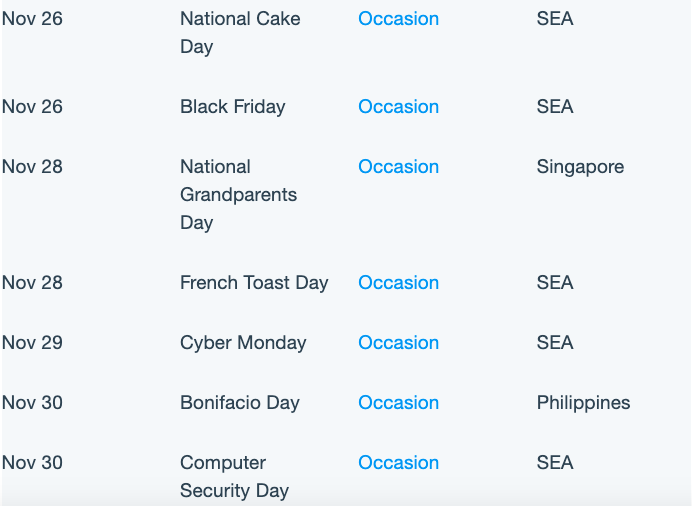Image resolution: width=692 pixels, height=506 pixels.
Task: Click SEA region in Cyber Monday row
Action: coord(555,342)
